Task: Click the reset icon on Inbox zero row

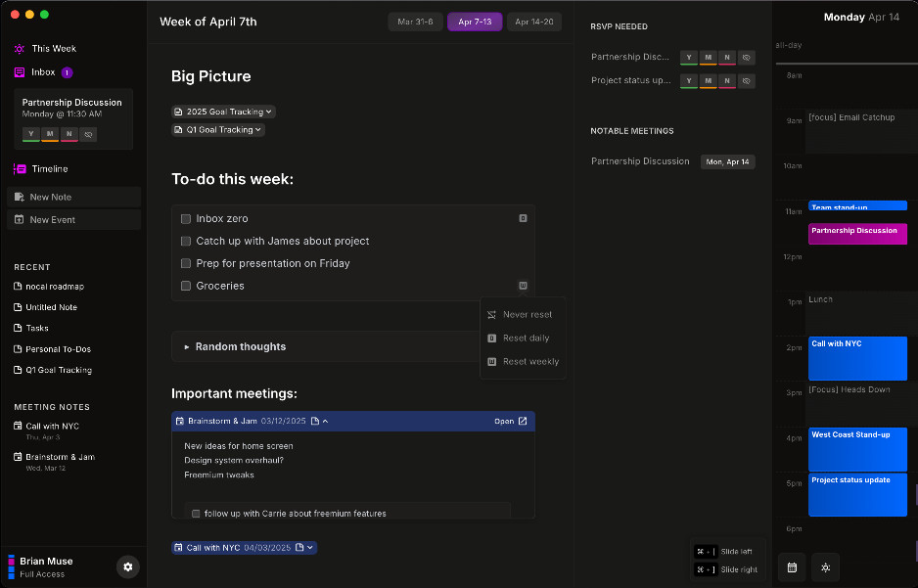Action: [x=523, y=218]
